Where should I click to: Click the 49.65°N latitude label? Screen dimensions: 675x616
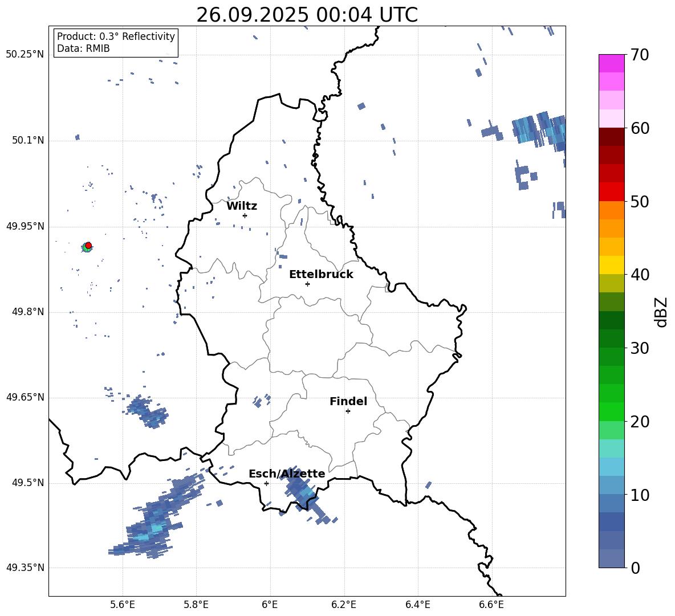pyautogui.click(x=25, y=397)
